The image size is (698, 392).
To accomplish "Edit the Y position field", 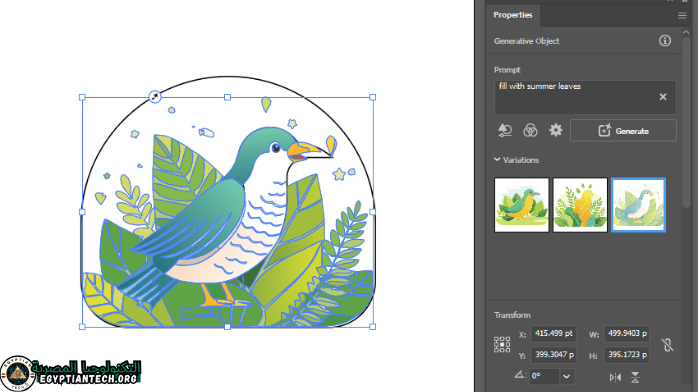I will tap(554, 355).
